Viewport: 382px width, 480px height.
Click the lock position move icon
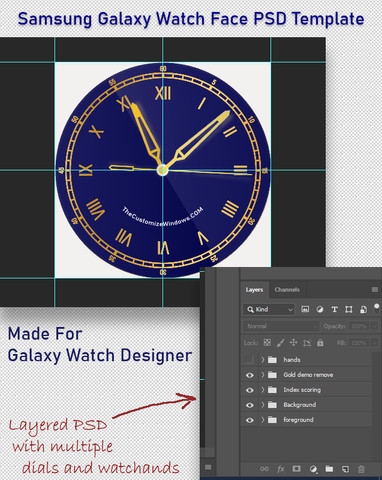[x=293, y=343]
